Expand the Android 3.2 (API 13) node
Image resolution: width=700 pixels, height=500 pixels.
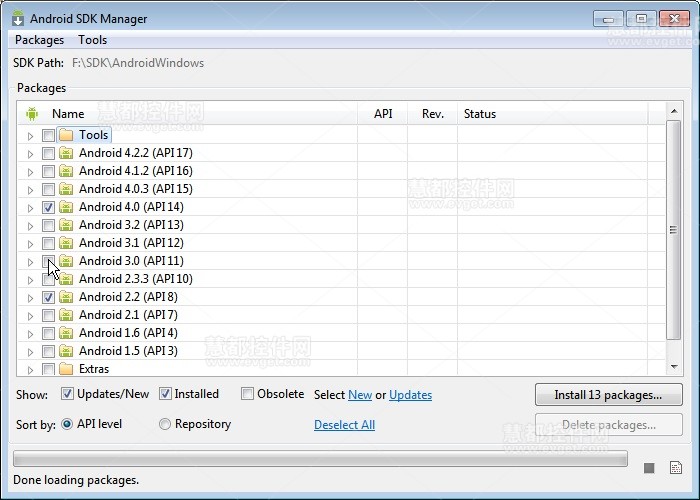(30, 226)
